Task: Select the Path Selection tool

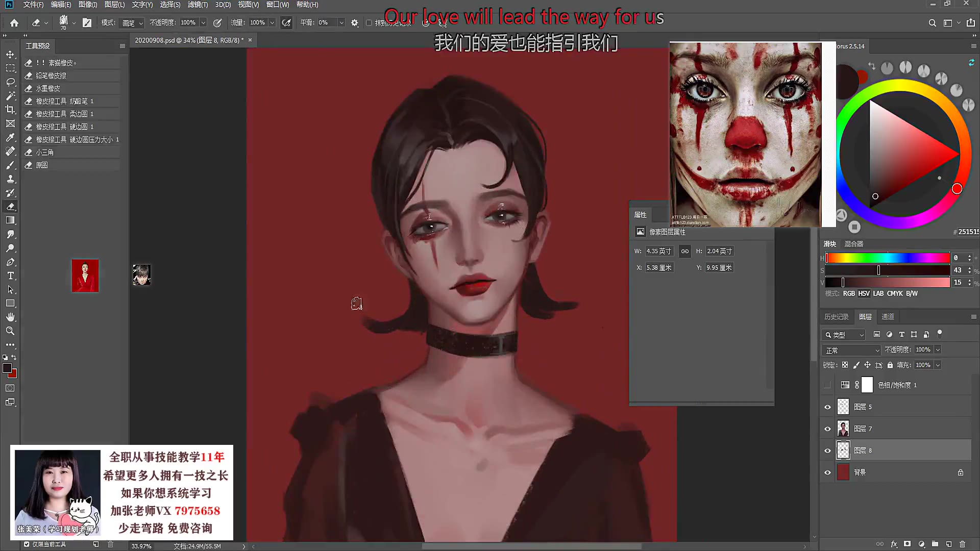Action: pyautogui.click(x=10, y=289)
